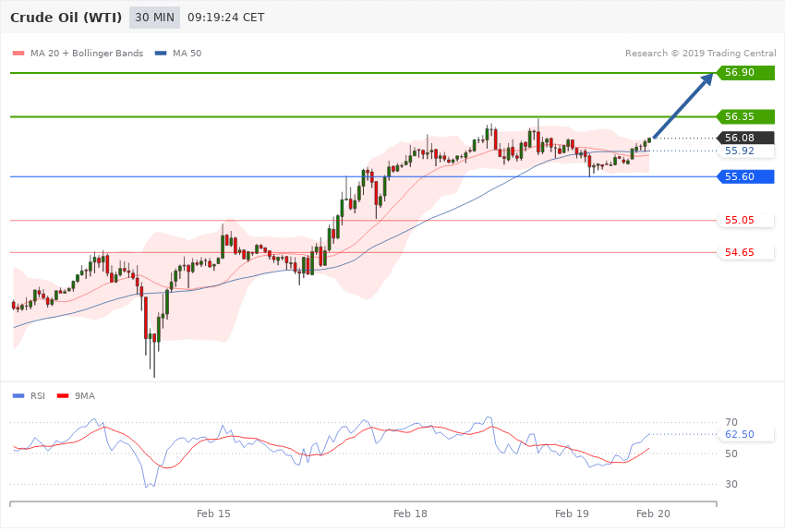
Task: Click the Feb 18 date label
Action: pyautogui.click(x=411, y=514)
